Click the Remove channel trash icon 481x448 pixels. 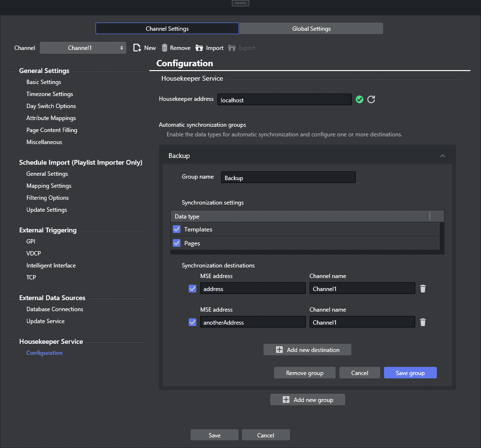tap(165, 48)
